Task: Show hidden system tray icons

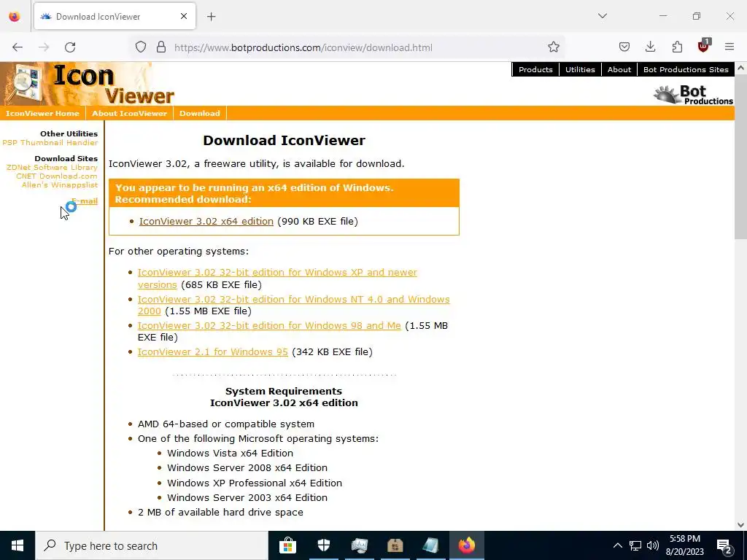Action: [617, 545]
